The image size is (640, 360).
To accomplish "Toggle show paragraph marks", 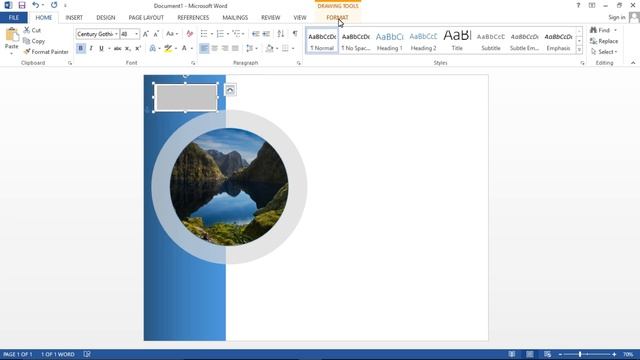I will tap(295, 34).
